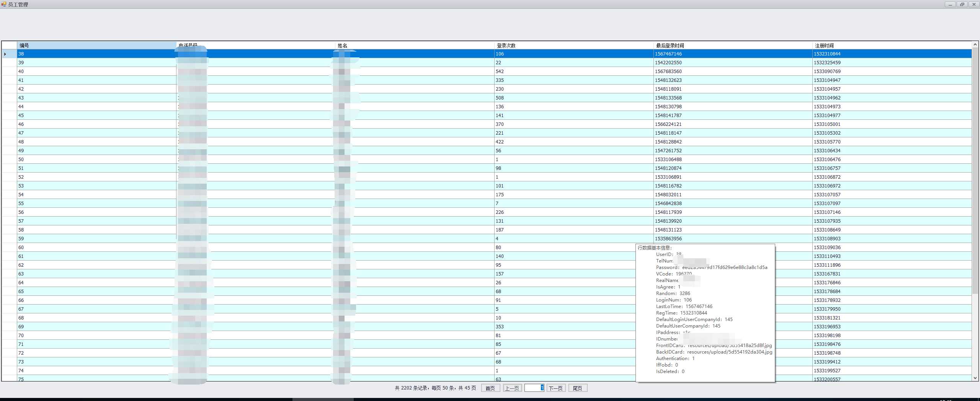Sort by 编号 column header

tap(96, 45)
